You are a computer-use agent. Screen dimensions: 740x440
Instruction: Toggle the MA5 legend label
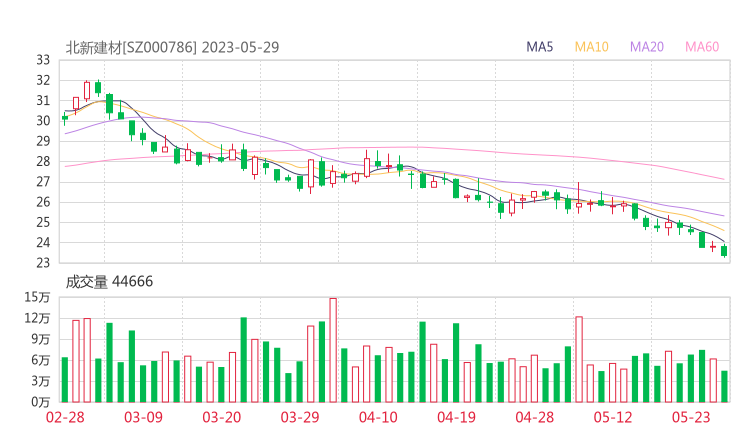tap(540, 47)
